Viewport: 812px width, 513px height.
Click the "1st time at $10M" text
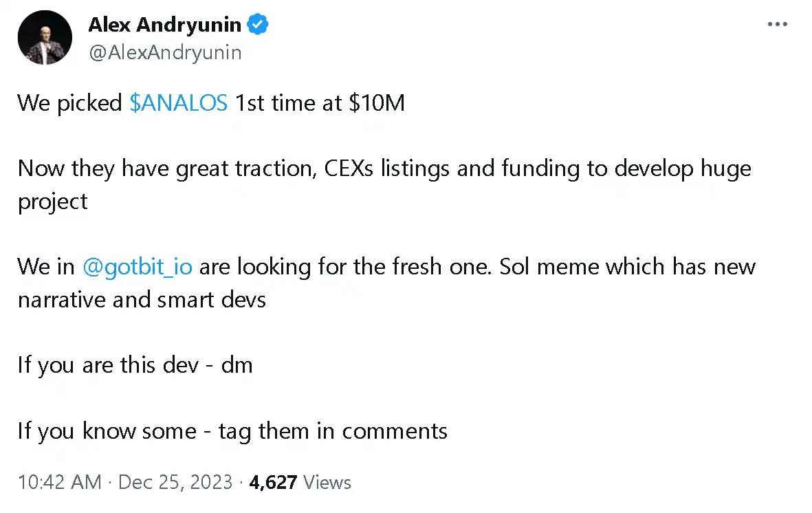(320, 103)
